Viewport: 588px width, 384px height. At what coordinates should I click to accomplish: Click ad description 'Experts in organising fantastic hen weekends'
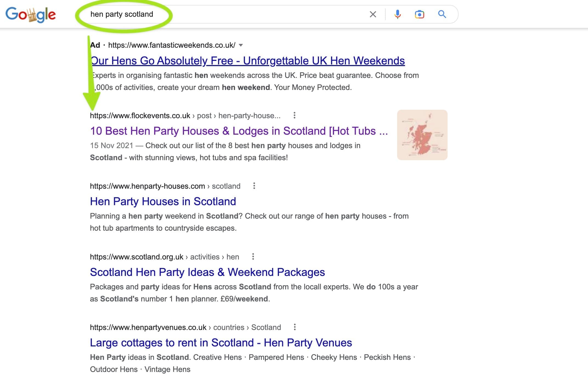[255, 81]
